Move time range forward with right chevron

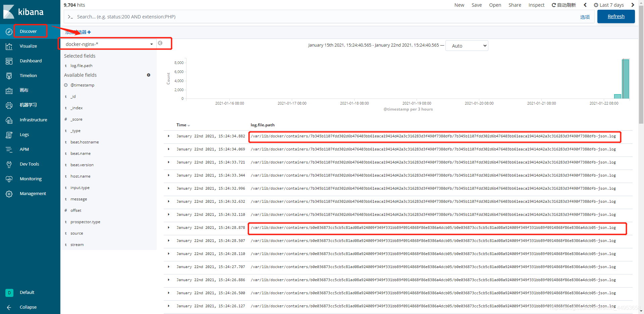point(633,5)
